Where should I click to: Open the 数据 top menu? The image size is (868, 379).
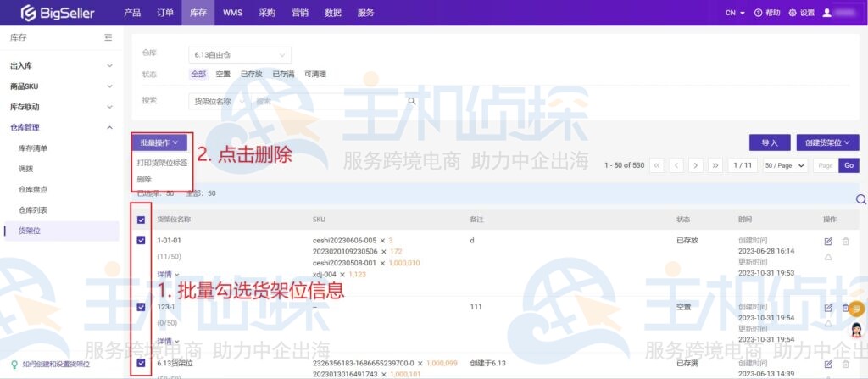point(333,13)
